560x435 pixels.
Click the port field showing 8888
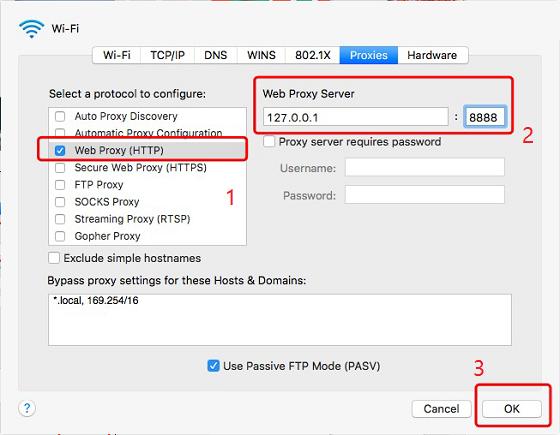point(485,117)
